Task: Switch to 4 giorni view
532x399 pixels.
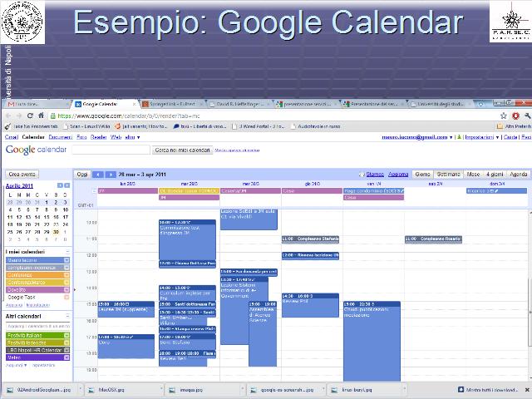Action: coord(495,174)
